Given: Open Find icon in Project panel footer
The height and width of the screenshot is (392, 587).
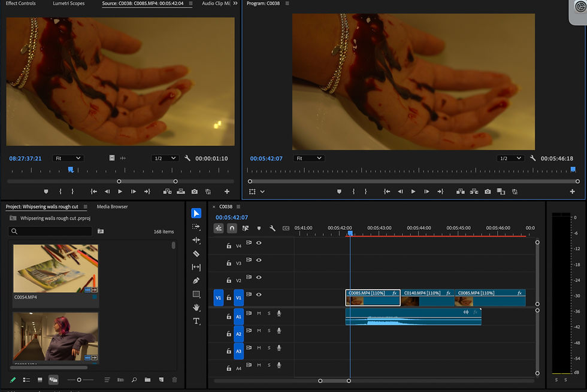Looking at the screenshot, I should (134, 379).
